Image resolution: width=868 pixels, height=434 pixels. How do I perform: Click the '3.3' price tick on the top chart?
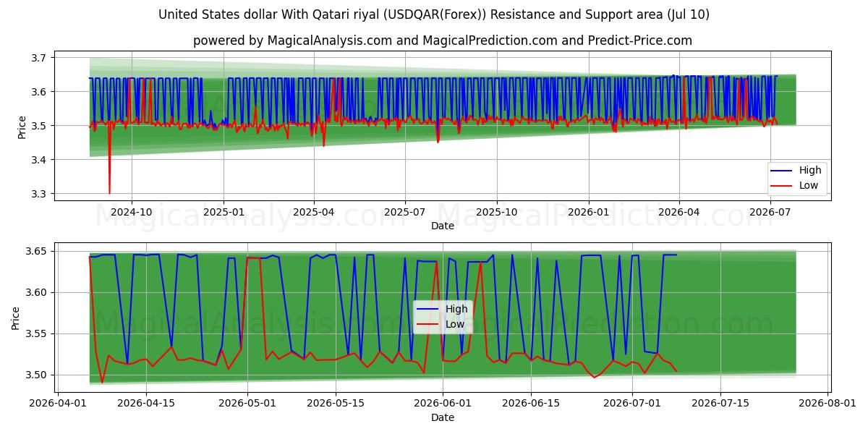pos(41,194)
